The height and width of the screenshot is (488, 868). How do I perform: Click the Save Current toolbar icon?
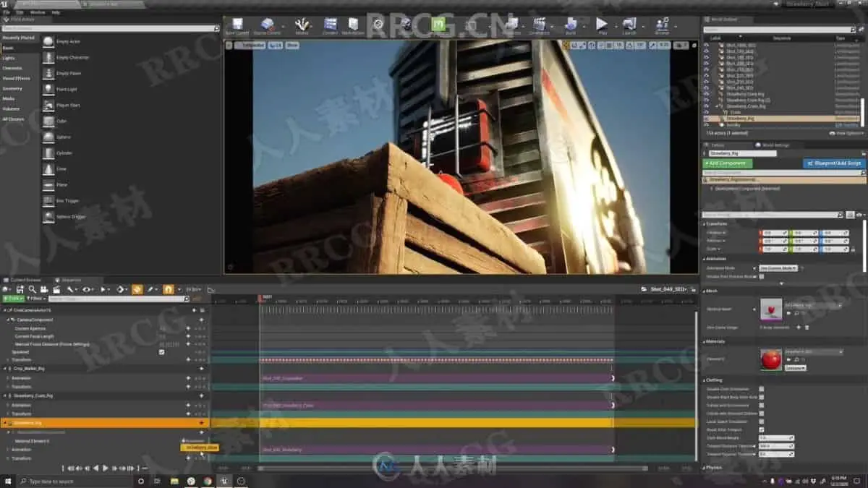click(x=237, y=26)
